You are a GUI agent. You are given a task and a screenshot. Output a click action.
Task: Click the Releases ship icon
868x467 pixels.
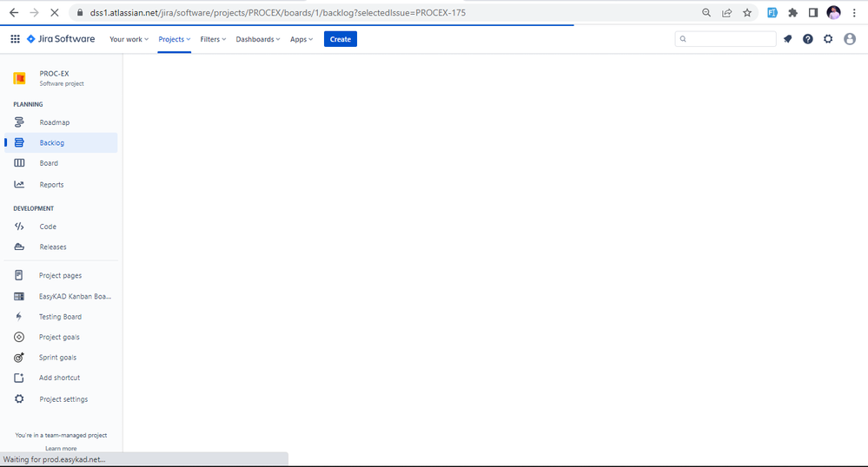[x=19, y=247]
